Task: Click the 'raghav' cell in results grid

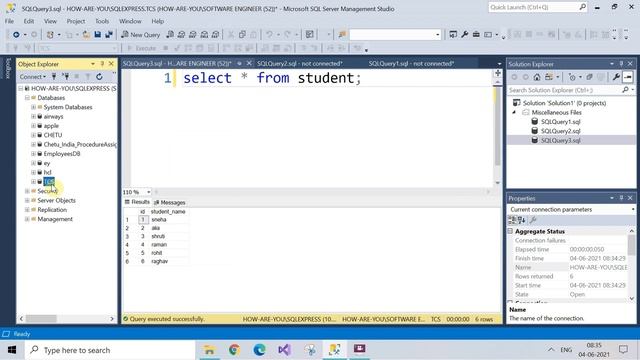Action: (x=160, y=261)
